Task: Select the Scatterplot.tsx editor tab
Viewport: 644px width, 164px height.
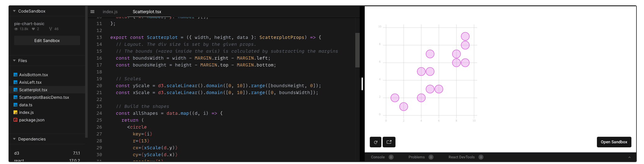Action: pyautogui.click(x=147, y=12)
